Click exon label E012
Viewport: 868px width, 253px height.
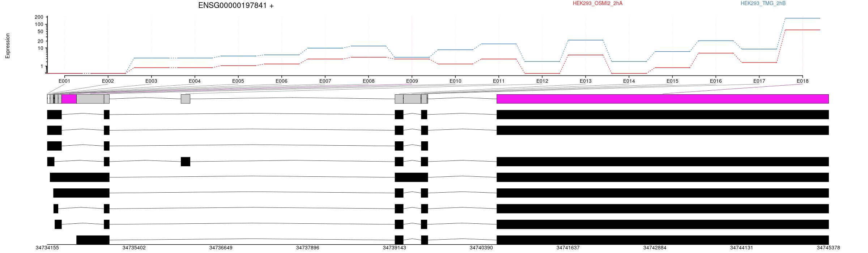coord(542,81)
